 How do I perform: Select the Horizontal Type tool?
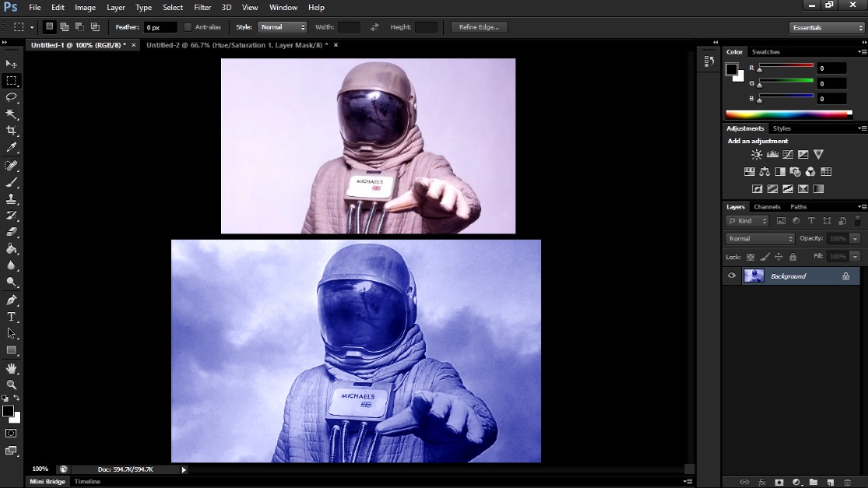[x=12, y=317]
